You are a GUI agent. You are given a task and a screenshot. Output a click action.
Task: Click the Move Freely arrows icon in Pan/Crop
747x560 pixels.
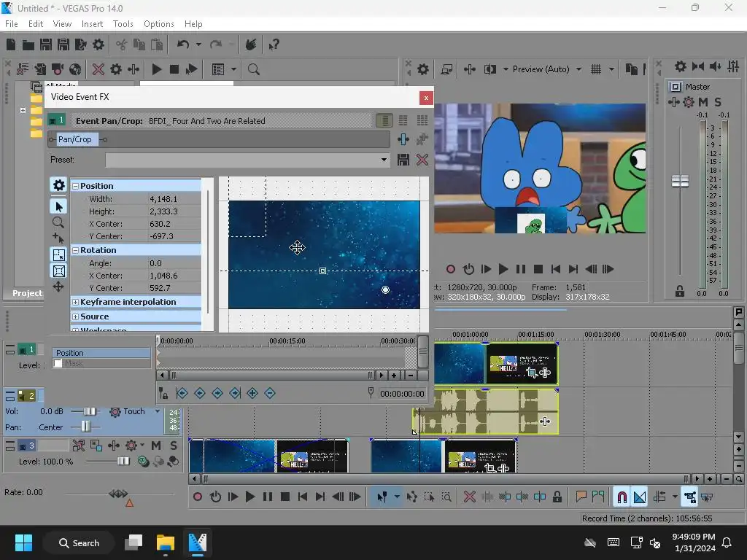point(58,287)
